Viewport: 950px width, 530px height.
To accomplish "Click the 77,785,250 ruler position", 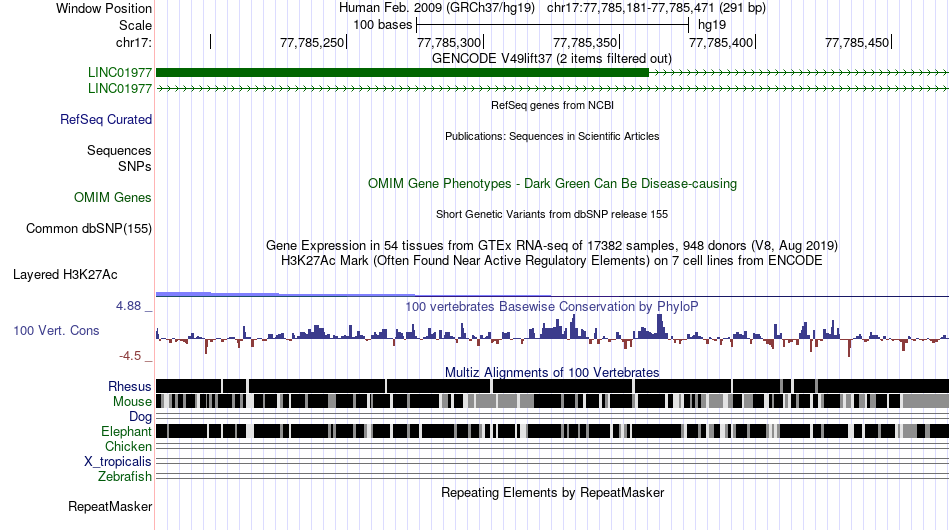I will click(311, 42).
